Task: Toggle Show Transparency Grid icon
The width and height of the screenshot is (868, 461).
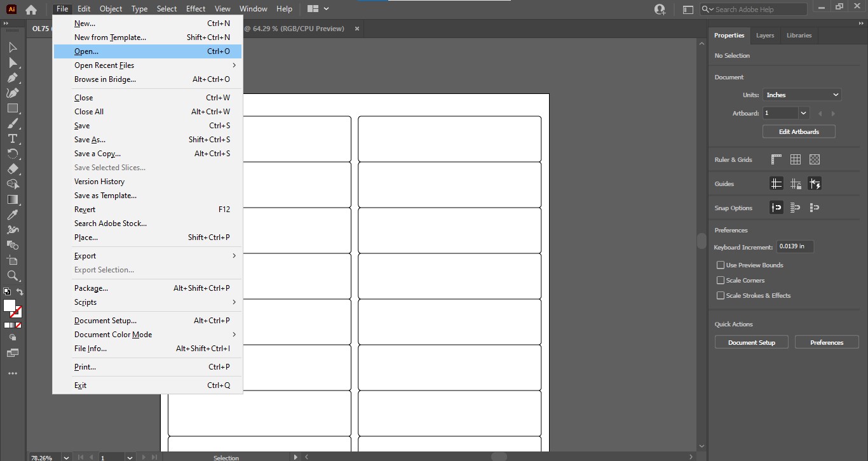Action: [x=815, y=159]
